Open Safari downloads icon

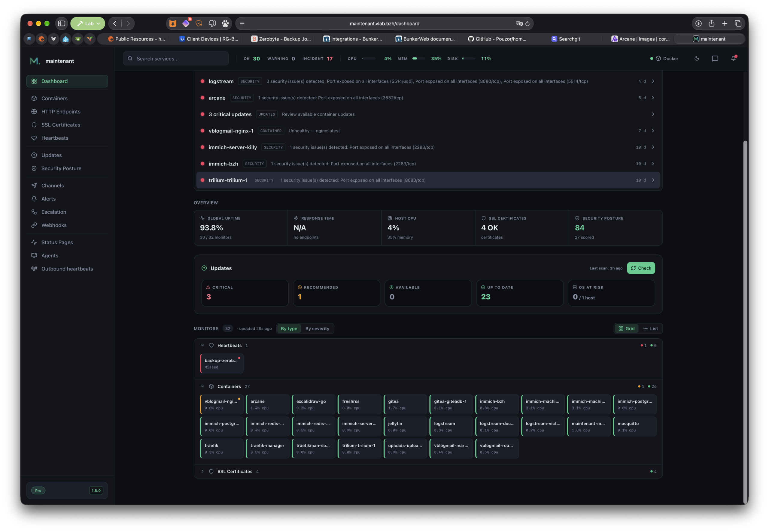698,23
